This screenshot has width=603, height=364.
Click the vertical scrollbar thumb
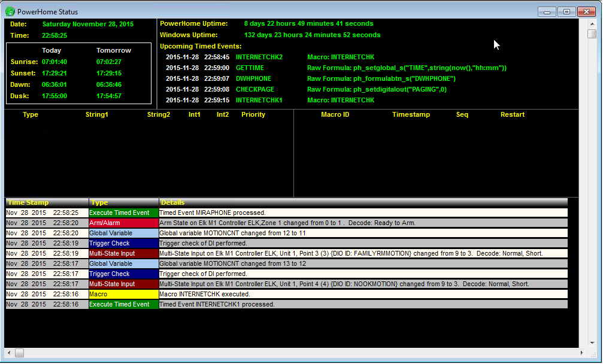[x=592, y=34]
